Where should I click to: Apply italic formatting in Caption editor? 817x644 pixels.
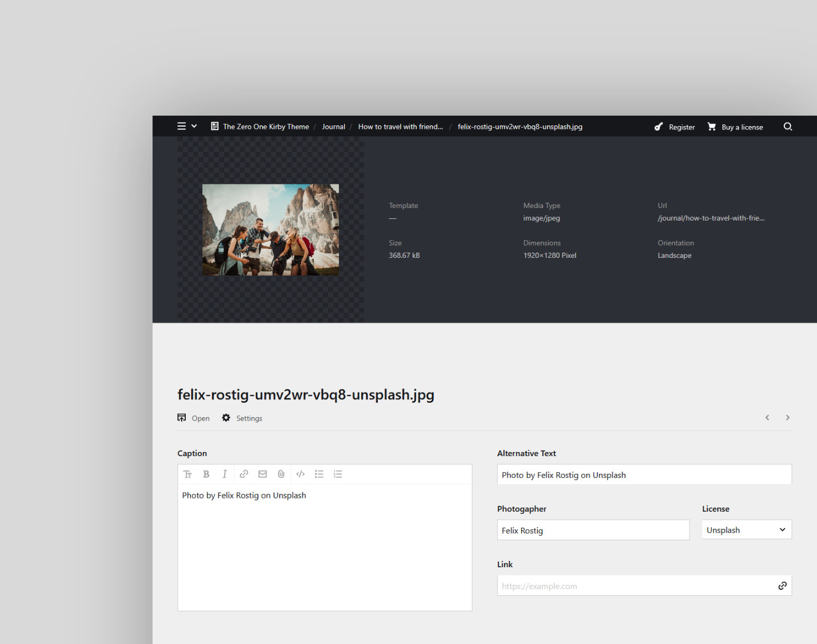(x=225, y=474)
